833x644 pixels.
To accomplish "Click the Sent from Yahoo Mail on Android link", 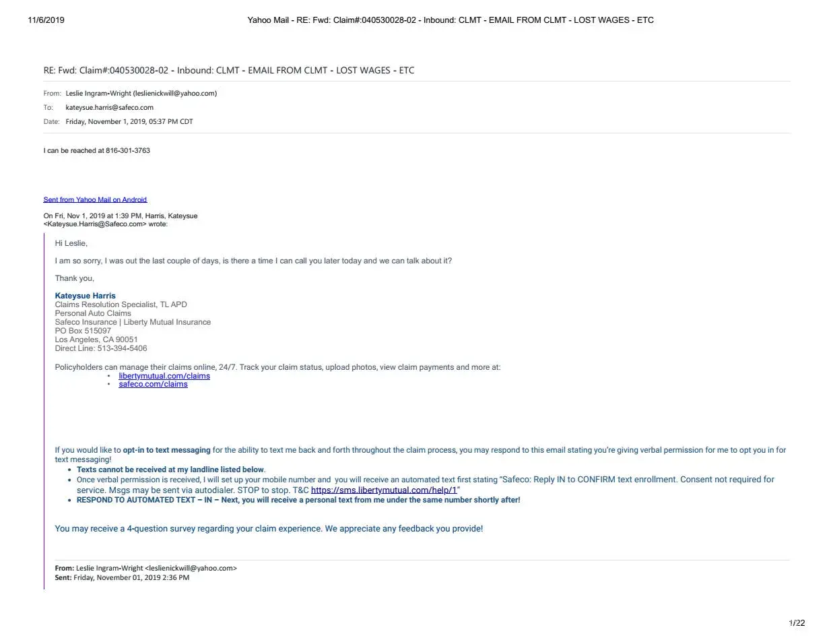I will click(95, 199).
